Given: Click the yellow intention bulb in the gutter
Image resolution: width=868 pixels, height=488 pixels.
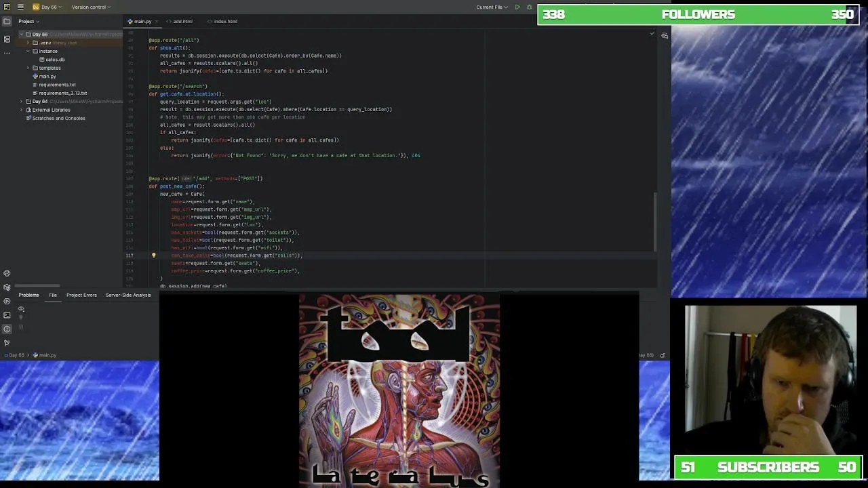Looking at the screenshot, I should point(153,256).
